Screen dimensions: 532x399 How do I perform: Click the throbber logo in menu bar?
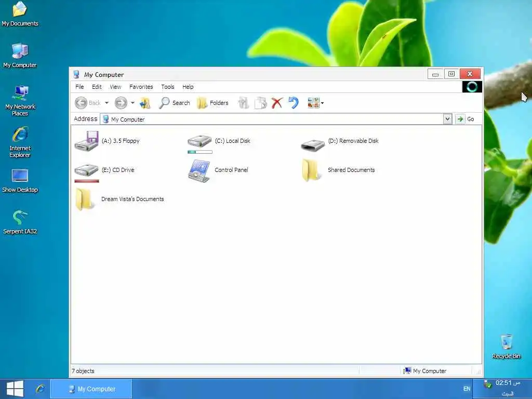pos(472,87)
